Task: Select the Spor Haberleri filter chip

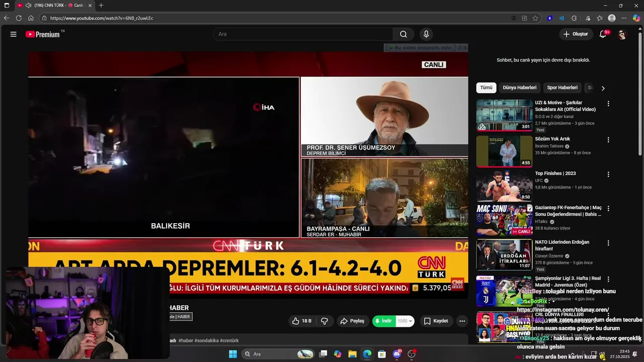Action: [562, 87]
